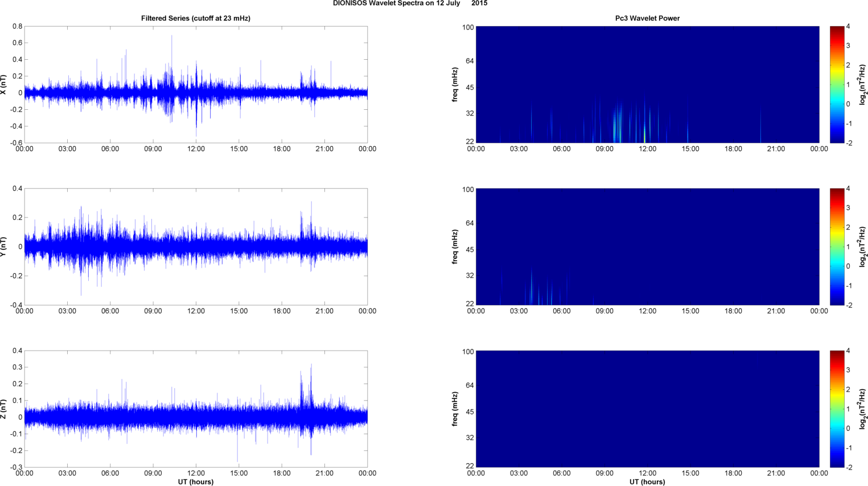This screenshot has height=486, width=868.
Task: Click the Z (nT) axis label
Action: click(4, 409)
